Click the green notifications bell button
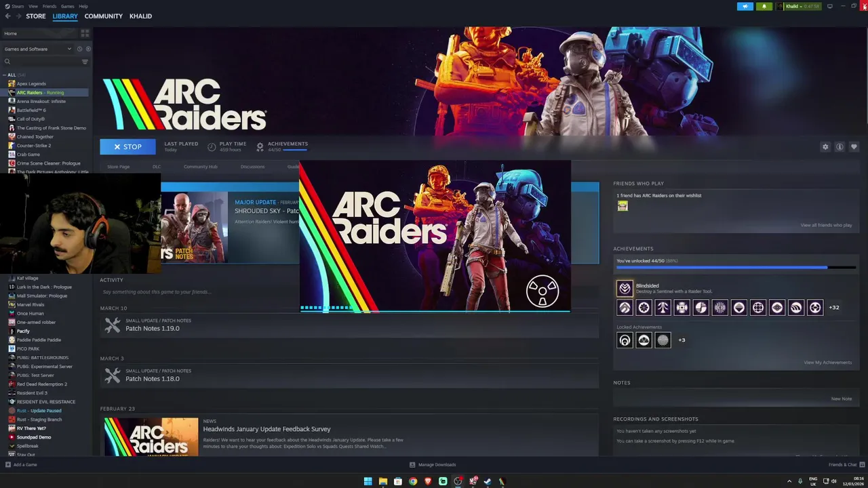Viewport: 868px width, 488px height. point(764,6)
